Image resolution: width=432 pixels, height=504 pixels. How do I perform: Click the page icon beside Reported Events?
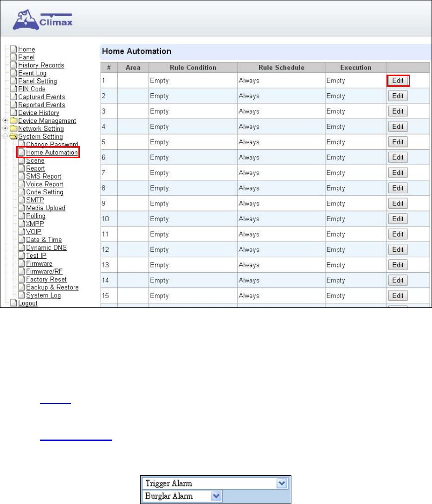(13, 104)
